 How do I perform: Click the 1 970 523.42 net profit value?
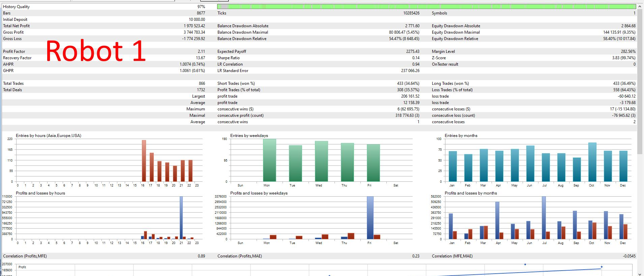coord(195,26)
